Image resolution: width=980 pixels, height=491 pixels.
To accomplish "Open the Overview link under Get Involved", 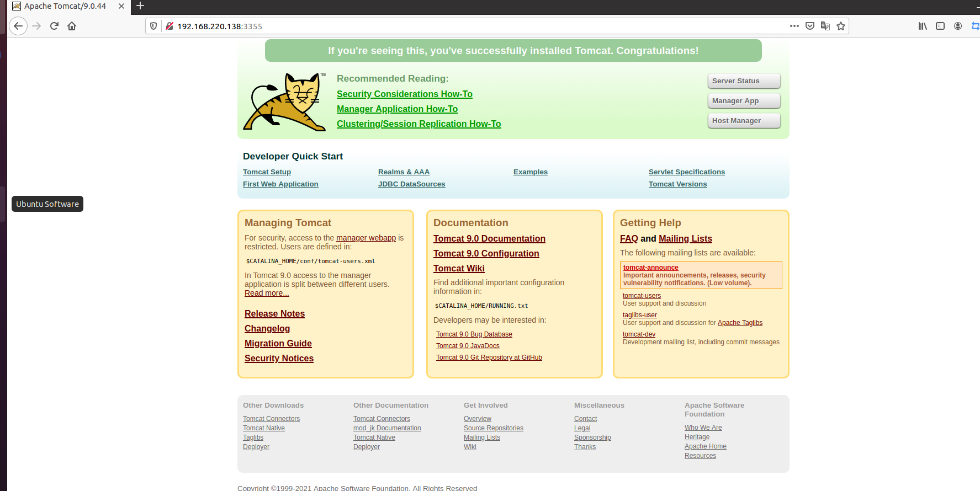I will click(478, 419).
